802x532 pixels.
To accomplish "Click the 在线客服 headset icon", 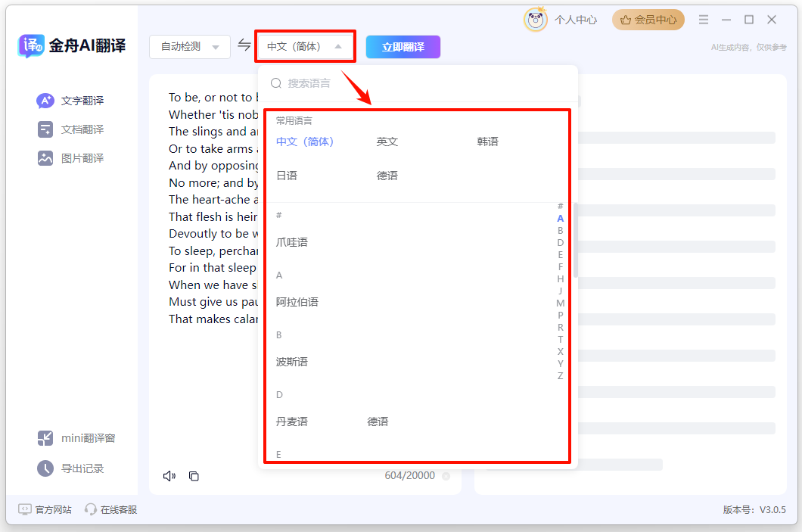I will pos(91,509).
